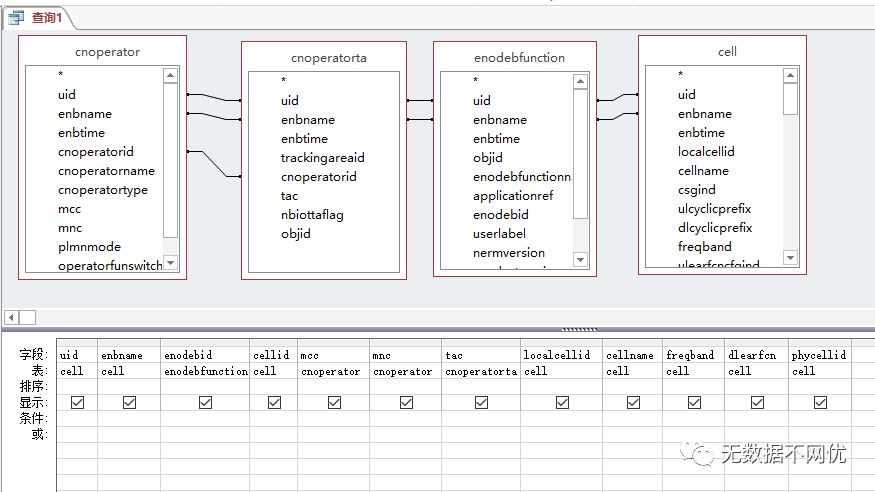Uncheck display checkbox for dlearfcn column

click(757, 402)
